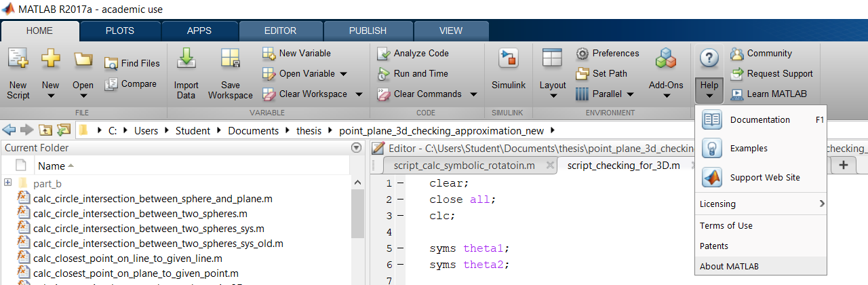The height and width of the screenshot is (285, 868).
Task: Expand the Open Variable dropdown arrow
Action: click(x=343, y=74)
